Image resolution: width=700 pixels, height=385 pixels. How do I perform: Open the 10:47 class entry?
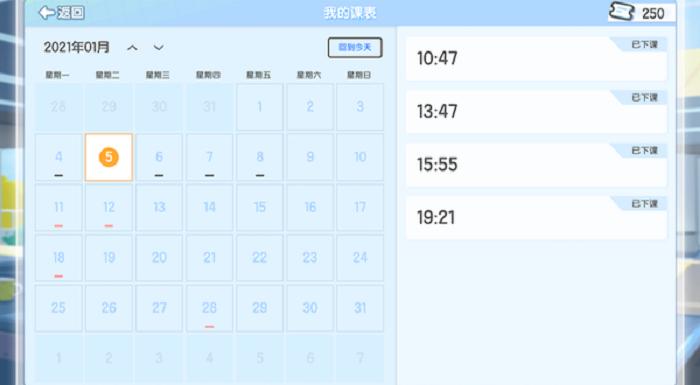pyautogui.click(x=536, y=59)
